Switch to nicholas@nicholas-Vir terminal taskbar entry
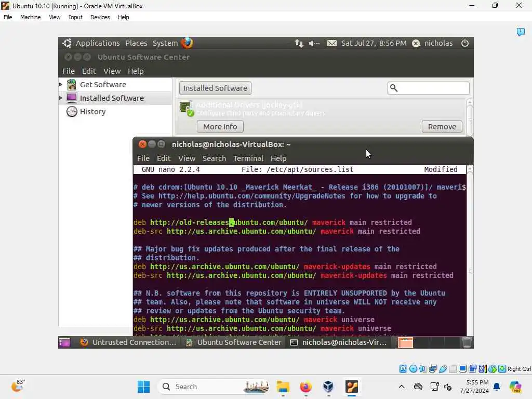 (339, 342)
